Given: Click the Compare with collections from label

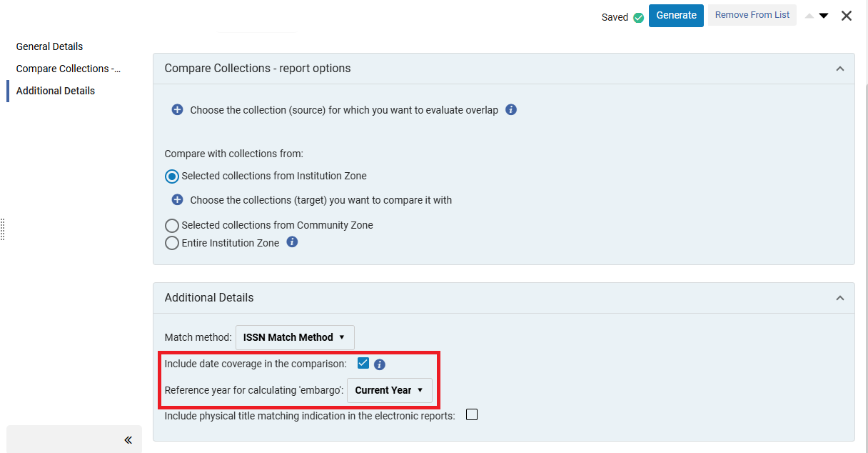Looking at the screenshot, I should point(234,154).
